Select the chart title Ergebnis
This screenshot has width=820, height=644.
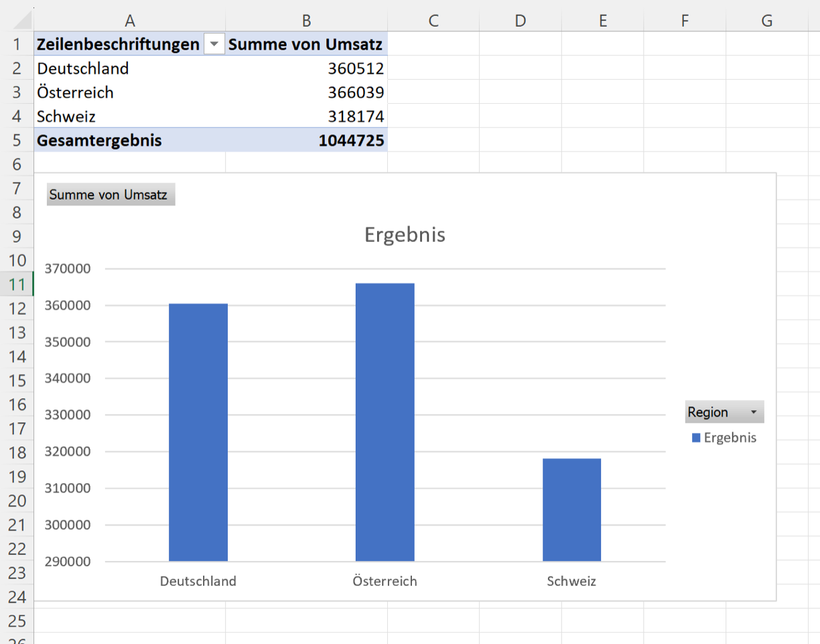(x=405, y=235)
